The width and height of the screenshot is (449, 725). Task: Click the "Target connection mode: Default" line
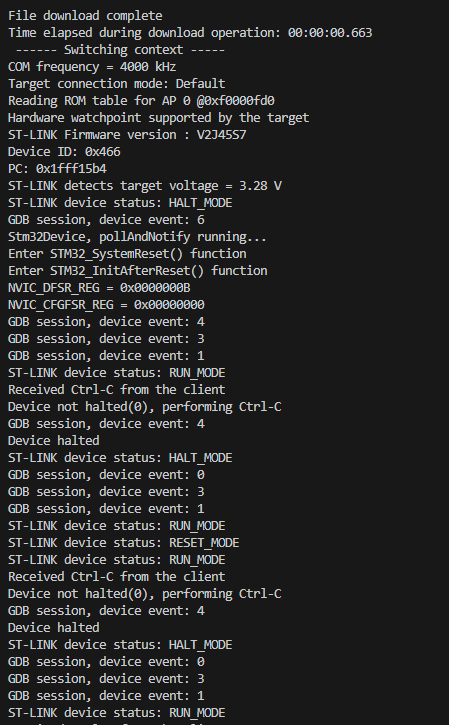click(117, 84)
